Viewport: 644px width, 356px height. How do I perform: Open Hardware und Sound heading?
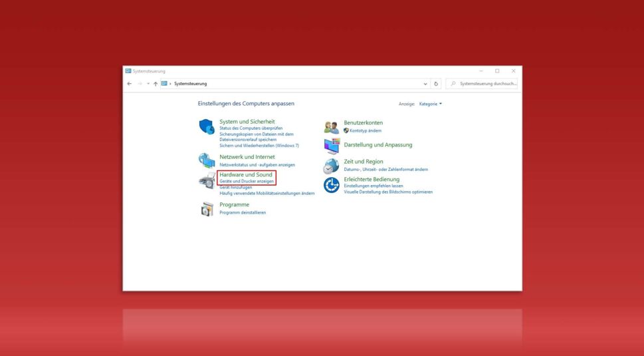click(246, 175)
